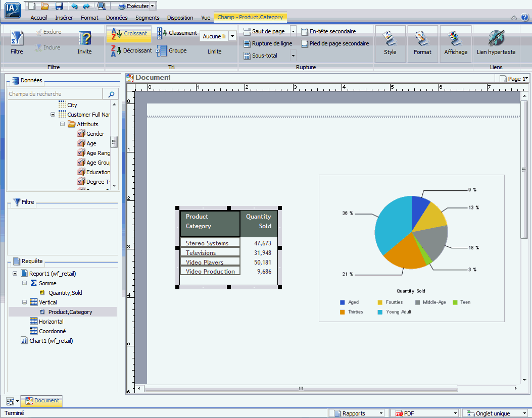Viewport: 532px width, 418px height.
Task: Click the Quantity Sold column header
Action: pos(259,224)
